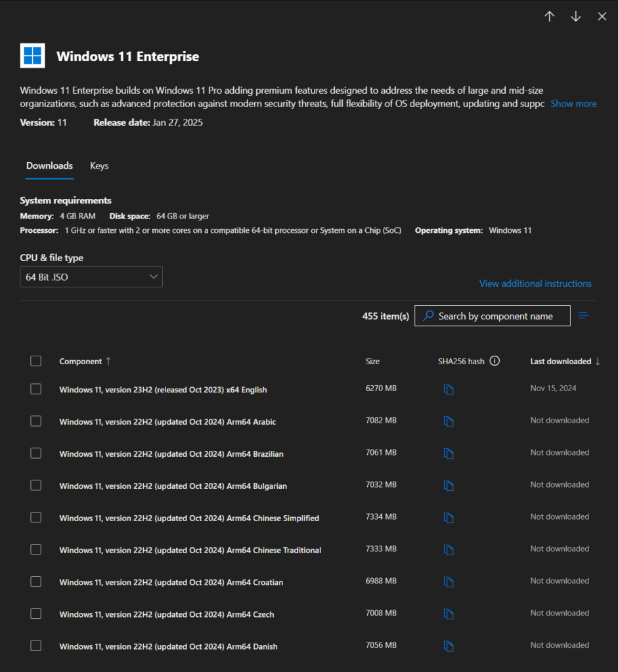Go to previous item with up arrow
The width and height of the screenshot is (618, 672).
(x=550, y=16)
